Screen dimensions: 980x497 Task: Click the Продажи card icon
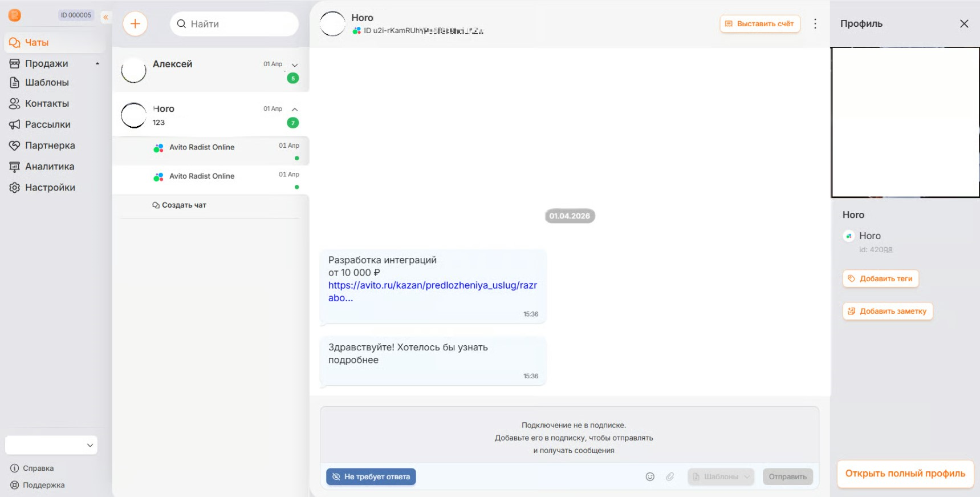[15, 63]
